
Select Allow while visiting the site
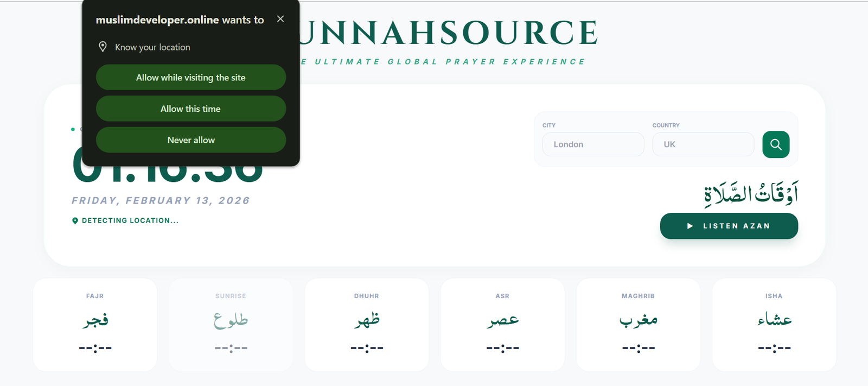coord(191,78)
